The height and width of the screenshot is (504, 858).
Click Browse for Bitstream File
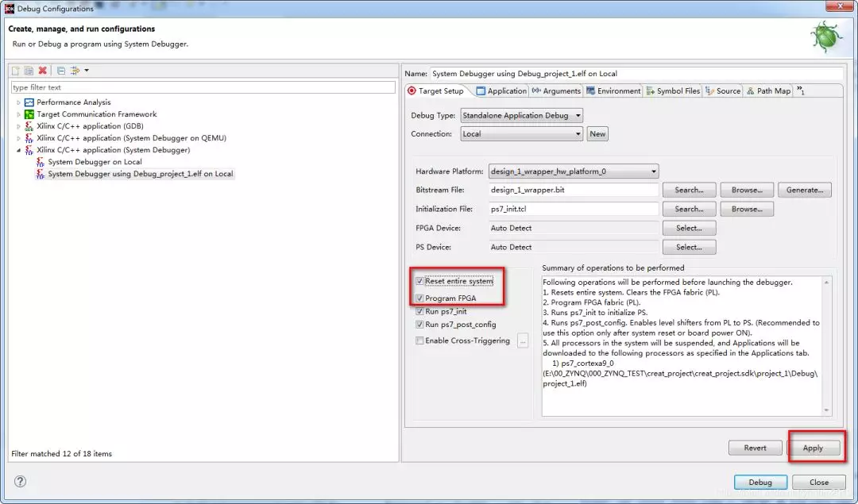(x=747, y=190)
